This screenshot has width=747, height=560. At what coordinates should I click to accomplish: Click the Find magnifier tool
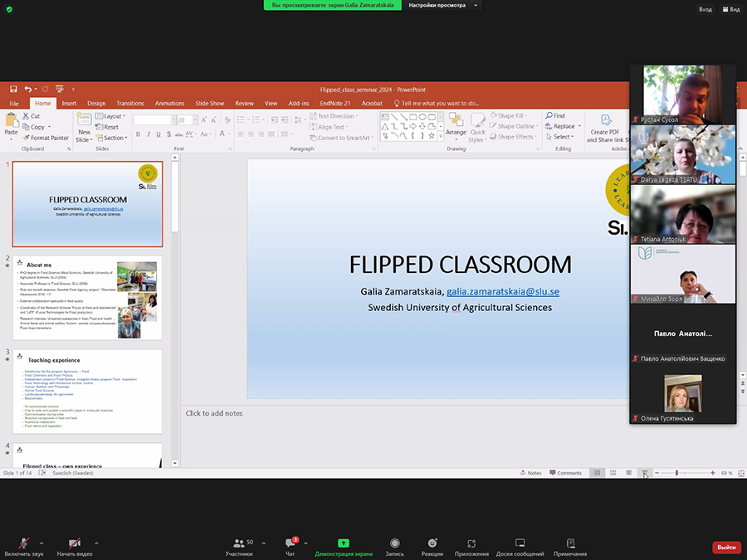click(x=555, y=115)
